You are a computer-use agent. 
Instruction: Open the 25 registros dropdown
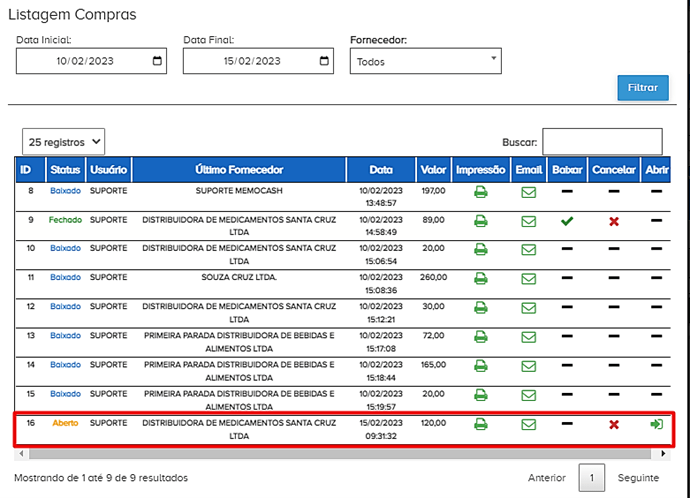64,142
